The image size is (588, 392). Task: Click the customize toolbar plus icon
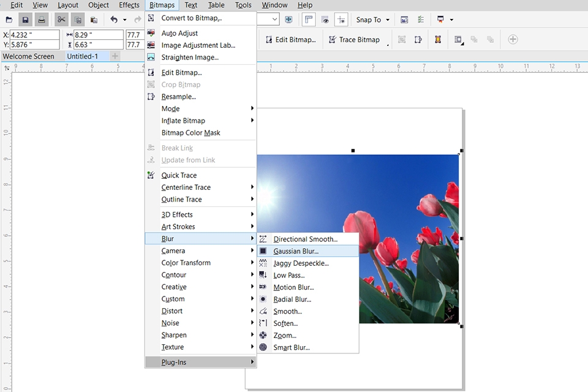pos(512,39)
